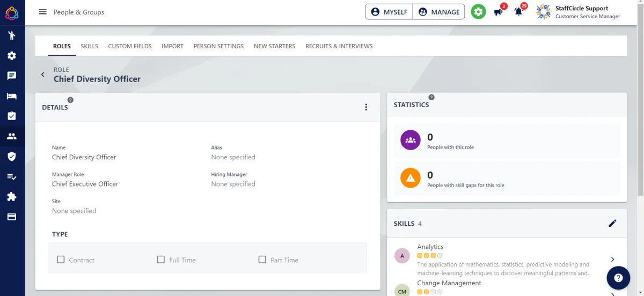Edit skills using the pencil icon
Image resolution: width=644 pixels, height=296 pixels.
(612, 223)
